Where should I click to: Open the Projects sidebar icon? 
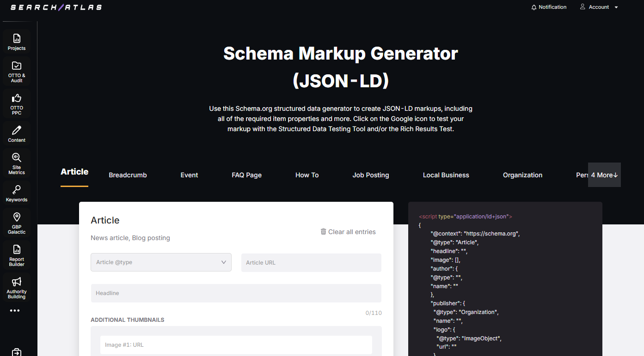tap(17, 39)
